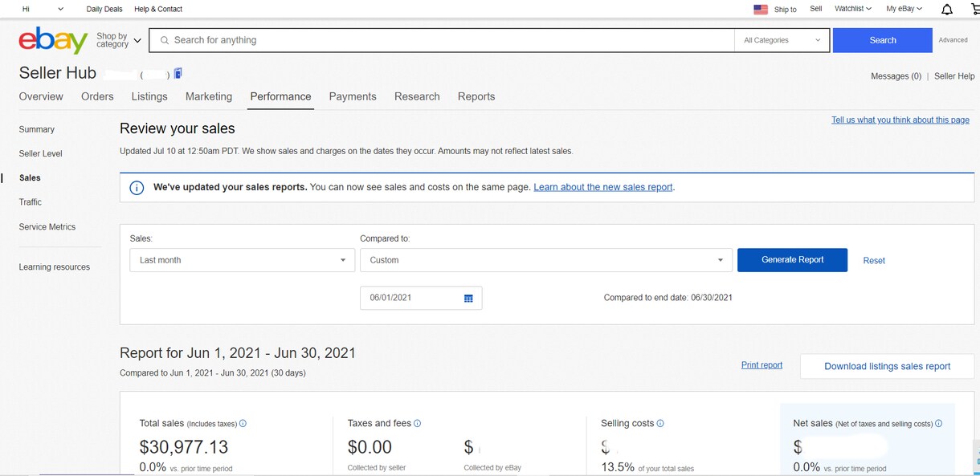Open the Payments tab
This screenshot has height=476, width=980.
[353, 96]
